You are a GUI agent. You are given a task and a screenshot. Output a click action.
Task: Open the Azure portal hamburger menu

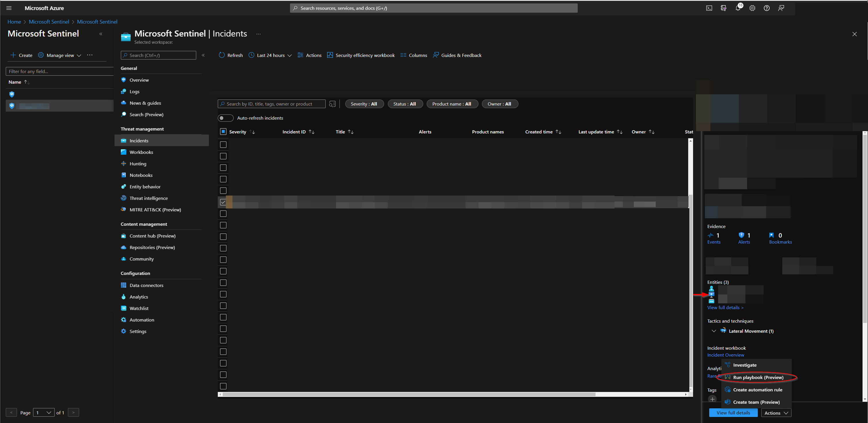[x=9, y=8]
